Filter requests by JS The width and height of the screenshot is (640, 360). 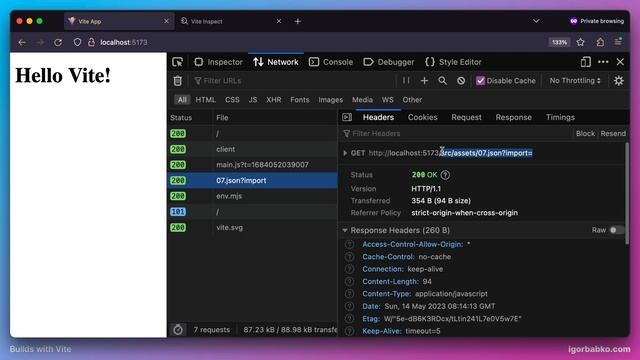(253, 100)
